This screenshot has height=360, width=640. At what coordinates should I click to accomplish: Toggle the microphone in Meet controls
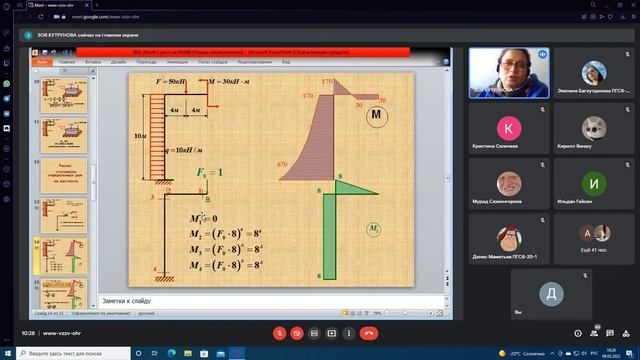(x=280, y=333)
